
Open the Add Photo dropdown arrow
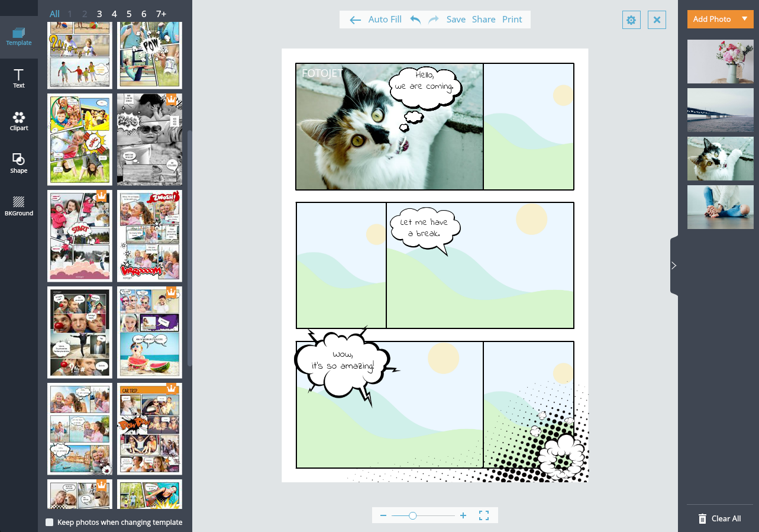[x=745, y=19]
